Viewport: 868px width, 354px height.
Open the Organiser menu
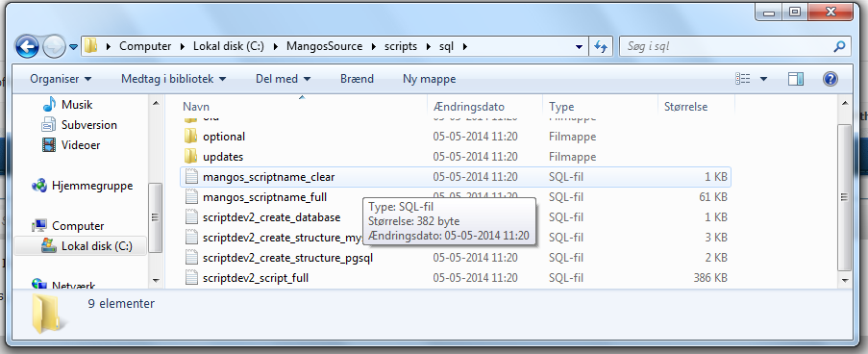(61, 79)
